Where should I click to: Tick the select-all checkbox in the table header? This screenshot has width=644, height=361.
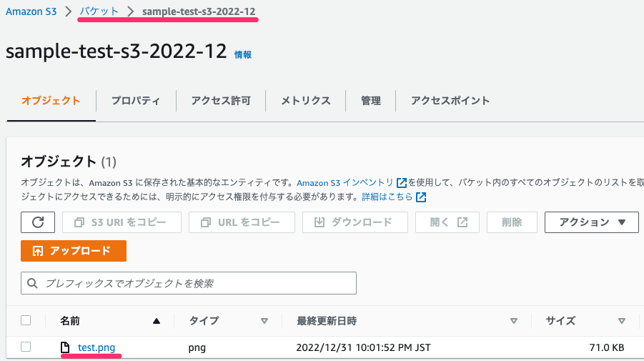[26, 320]
